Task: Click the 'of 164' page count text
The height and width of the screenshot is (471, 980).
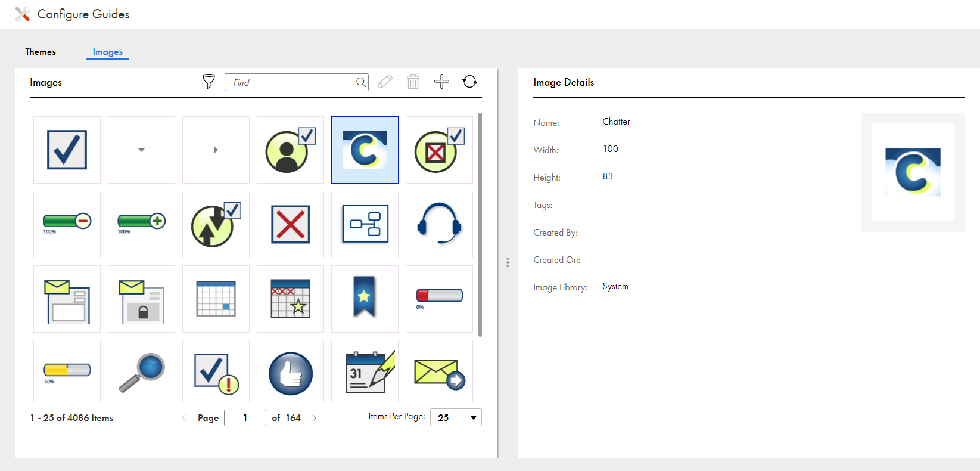Action: point(287,418)
